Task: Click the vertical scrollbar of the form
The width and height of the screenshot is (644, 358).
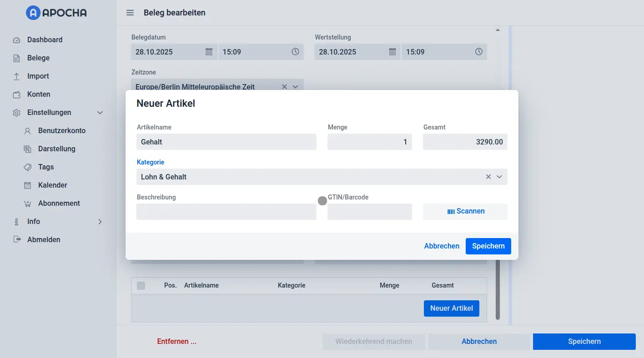Action: pos(498,291)
